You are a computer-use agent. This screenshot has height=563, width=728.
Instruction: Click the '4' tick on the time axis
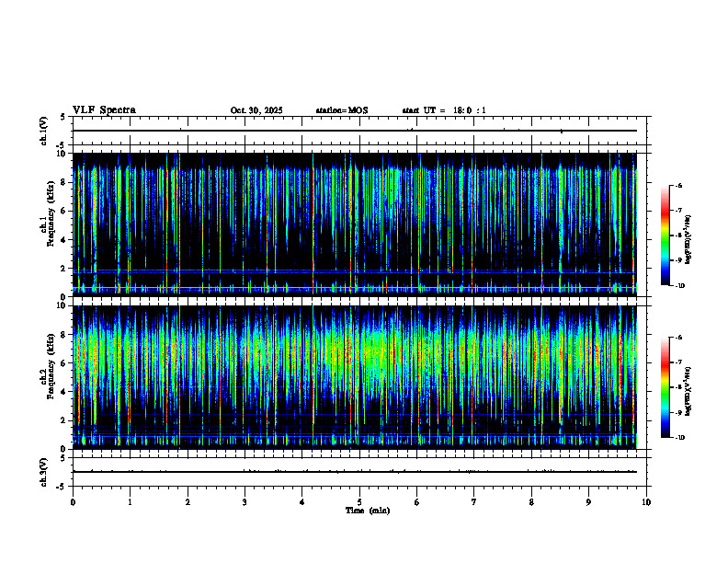pos(302,502)
